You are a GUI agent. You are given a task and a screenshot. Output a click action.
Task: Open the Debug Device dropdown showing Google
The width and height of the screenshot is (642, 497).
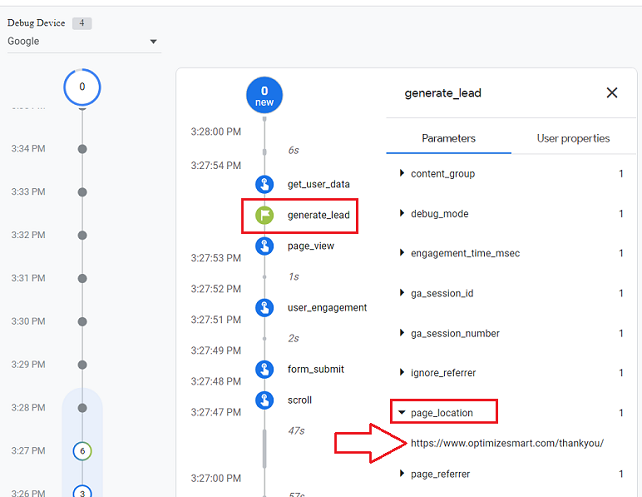tap(84, 41)
